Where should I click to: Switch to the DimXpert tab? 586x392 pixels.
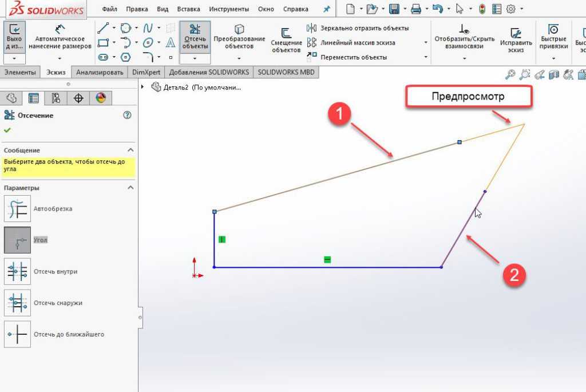pyautogui.click(x=146, y=72)
